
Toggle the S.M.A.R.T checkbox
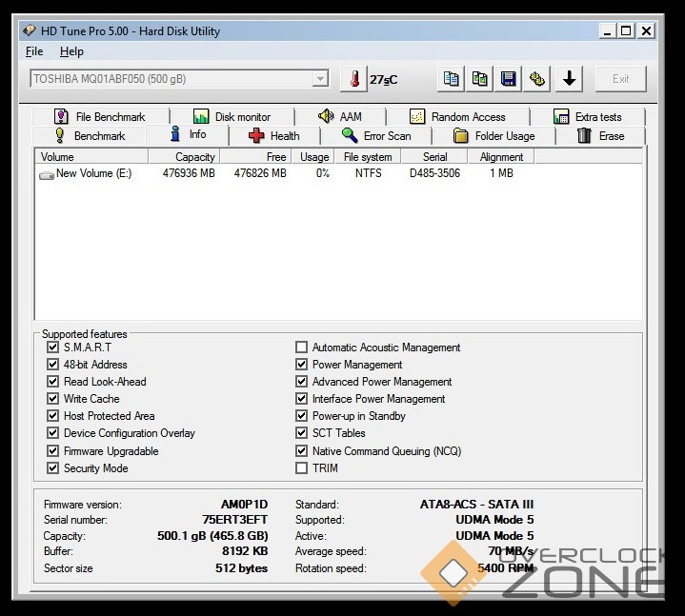tap(52, 348)
